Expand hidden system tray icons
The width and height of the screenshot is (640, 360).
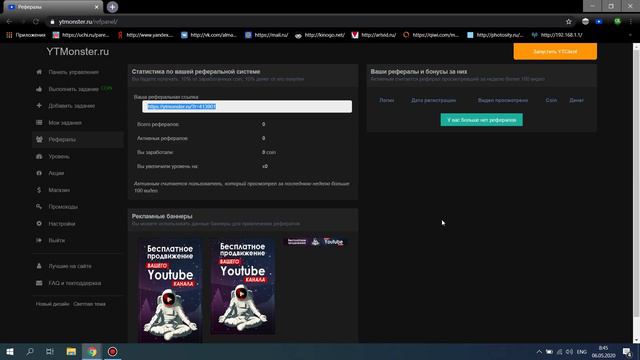tap(539, 352)
